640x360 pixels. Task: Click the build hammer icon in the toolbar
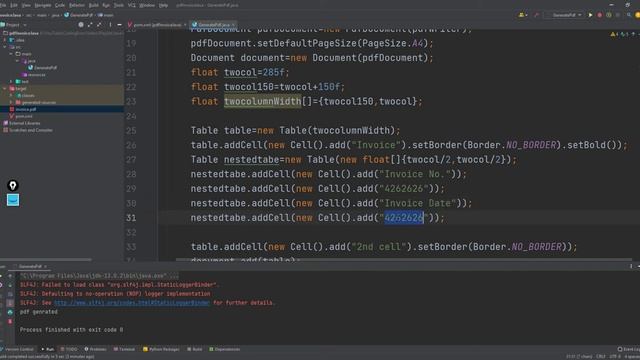[x=536, y=15]
